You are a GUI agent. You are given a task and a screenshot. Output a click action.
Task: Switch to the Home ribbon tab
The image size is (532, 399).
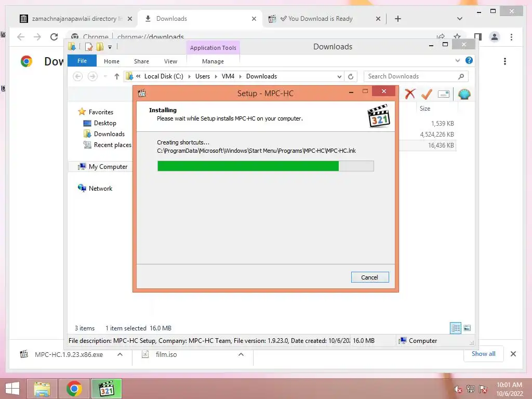point(112,61)
